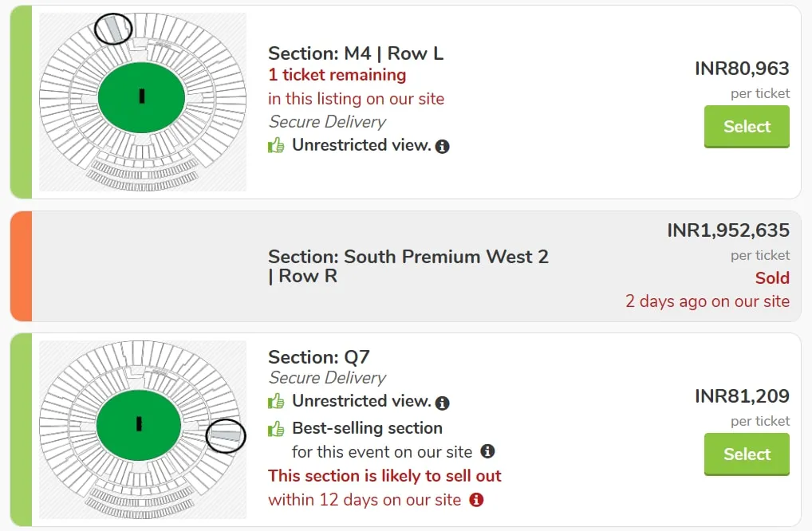
Task: Click the sold South Premium West 2 listing
Action: [x=405, y=266]
